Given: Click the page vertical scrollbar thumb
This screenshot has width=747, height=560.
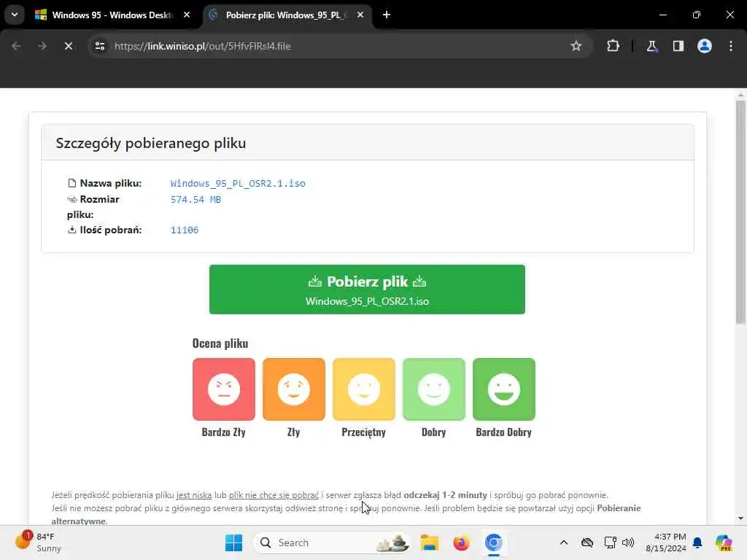Looking at the screenshot, I should pyautogui.click(x=740, y=212).
